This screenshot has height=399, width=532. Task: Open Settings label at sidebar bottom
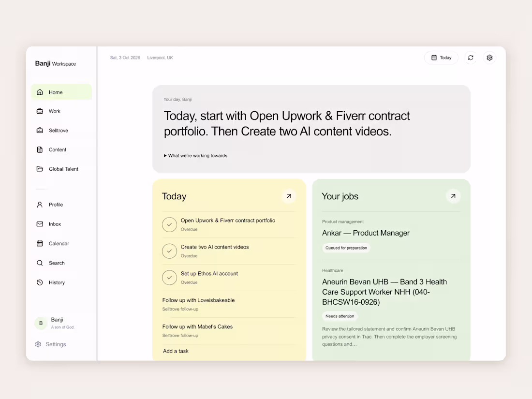tap(56, 344)
